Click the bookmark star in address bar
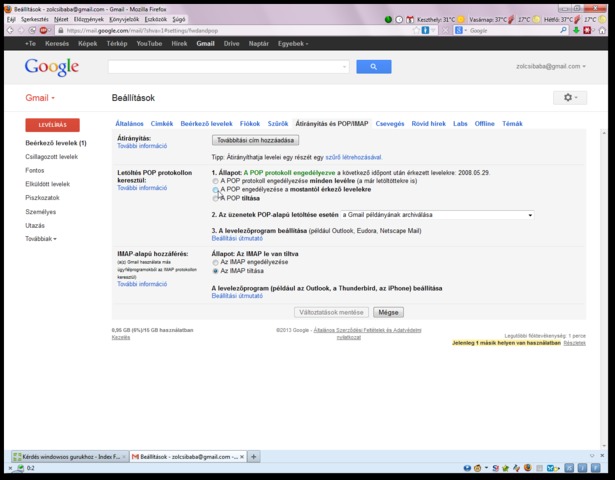This screenshot has height=480, width=615. click(x=416, y=31)
